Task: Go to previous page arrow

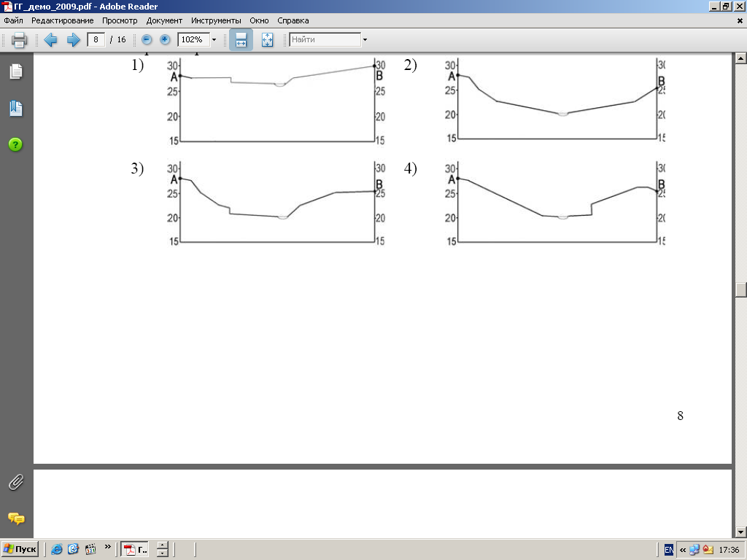Action: pos(50,39)
